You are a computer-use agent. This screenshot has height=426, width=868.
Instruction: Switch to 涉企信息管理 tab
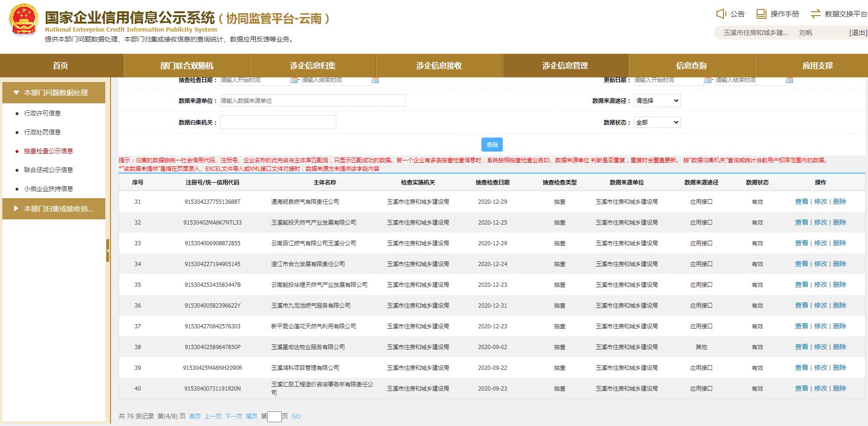pos(565,66)
